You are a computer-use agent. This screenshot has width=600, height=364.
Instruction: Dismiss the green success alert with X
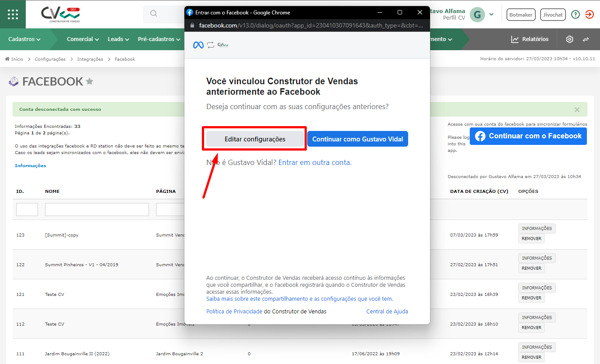pyautogui.click(x=577, y=110)
